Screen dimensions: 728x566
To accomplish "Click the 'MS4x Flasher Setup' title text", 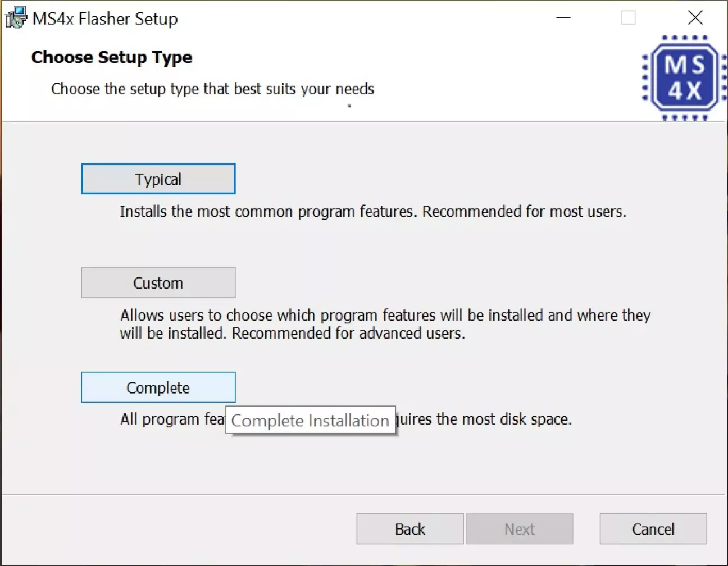I will pos(105,19).
